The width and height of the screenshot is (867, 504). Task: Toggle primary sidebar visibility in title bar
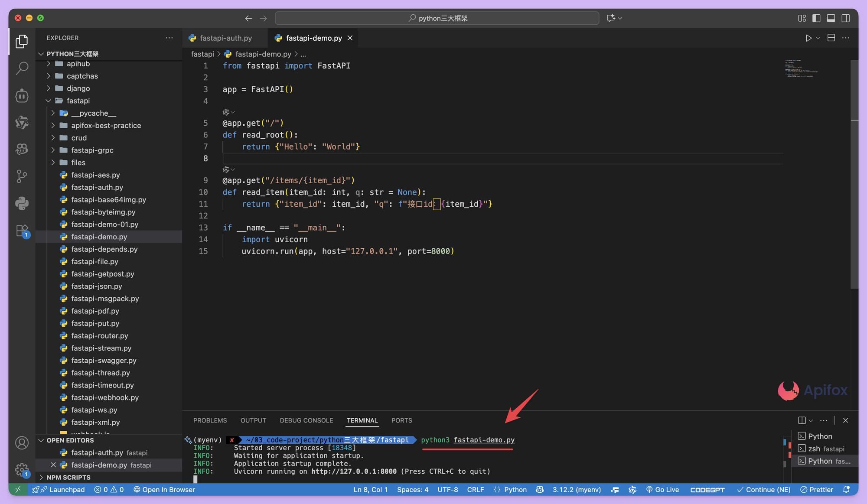pos(815,18)
